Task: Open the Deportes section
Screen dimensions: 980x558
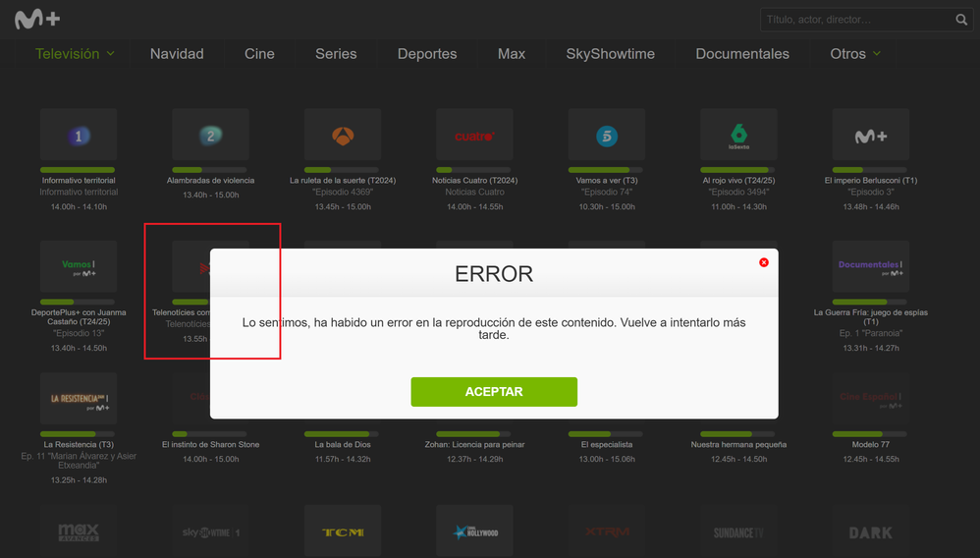Action: click(427, 54)
